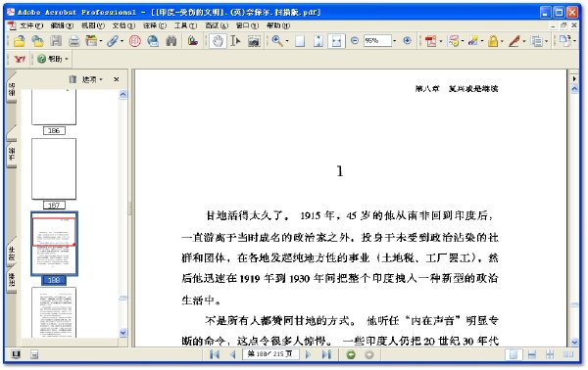Click the page number field 188/215
Image resolution: width=588 pixels, height=370 pixels.
point(270,354)
